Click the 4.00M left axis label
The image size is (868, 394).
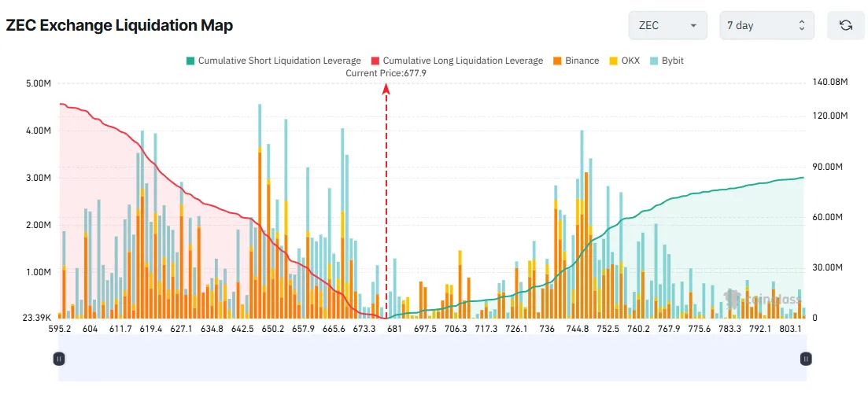pos(40,131)
